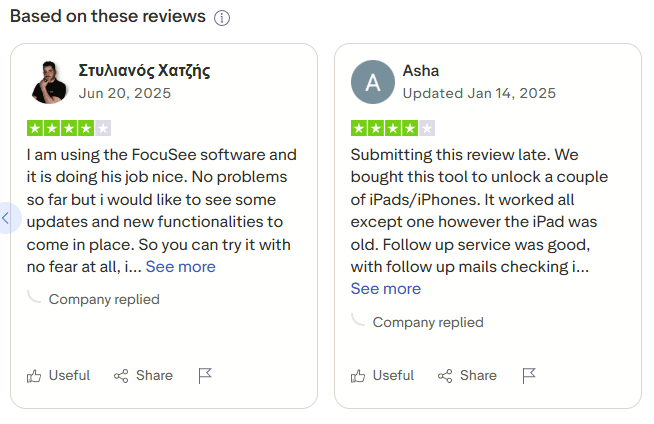Image resolution: width=654 pixels, height=424 pixels.
Task: Show company reply under Asha's review
Action: click(427, 322)
